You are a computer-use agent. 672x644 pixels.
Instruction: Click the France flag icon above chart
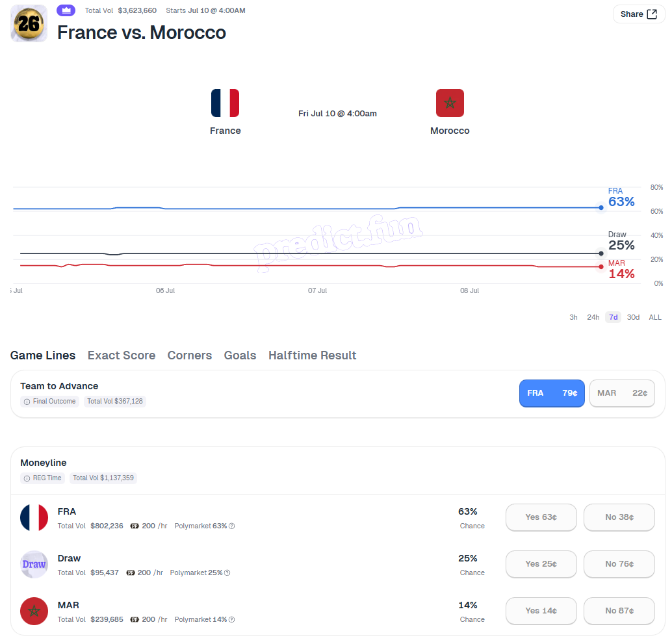coord(225,103)
